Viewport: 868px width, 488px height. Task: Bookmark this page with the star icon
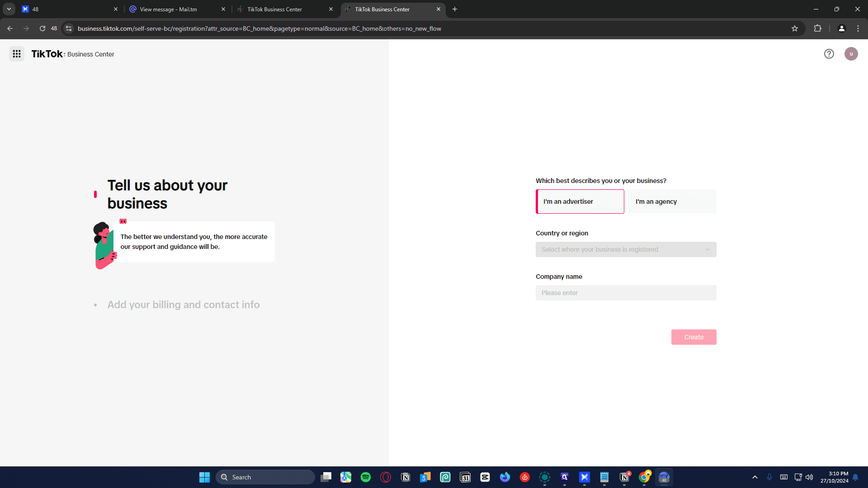pos(794,28)
